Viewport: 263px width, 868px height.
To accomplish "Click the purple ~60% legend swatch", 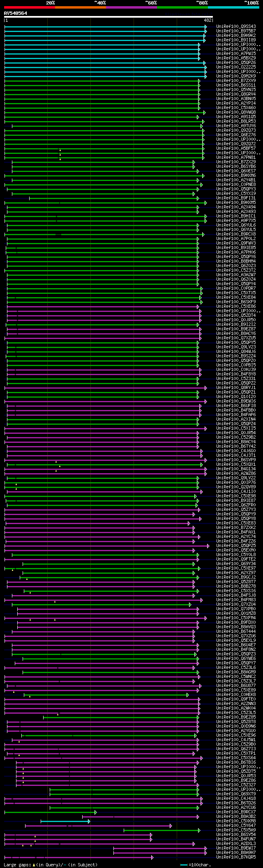I will click(x=131, y=7).
